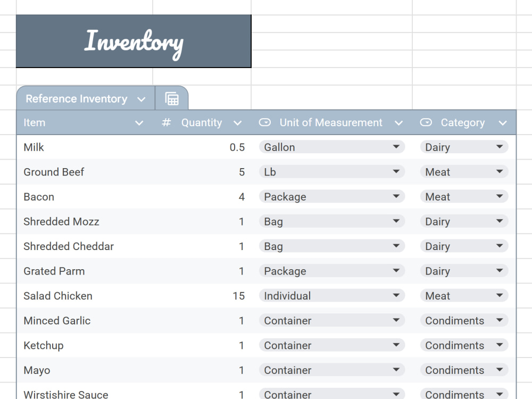Select the Shredded Mozz item cell
The width and height of the screenshot is (532, 399).
85,221
